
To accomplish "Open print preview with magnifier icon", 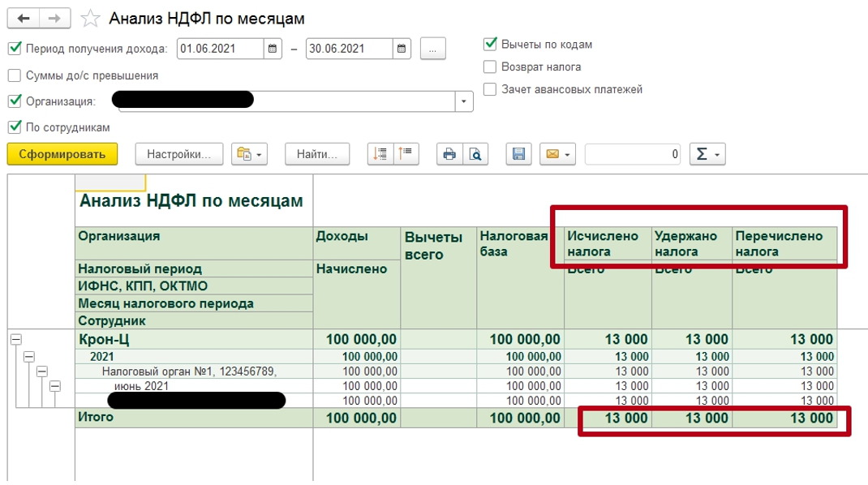I will (476, 154).
